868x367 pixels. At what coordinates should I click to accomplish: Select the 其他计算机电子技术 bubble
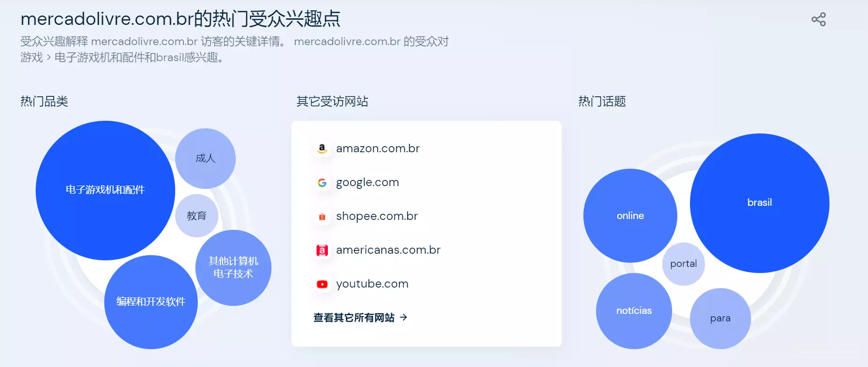coord(233,268)
